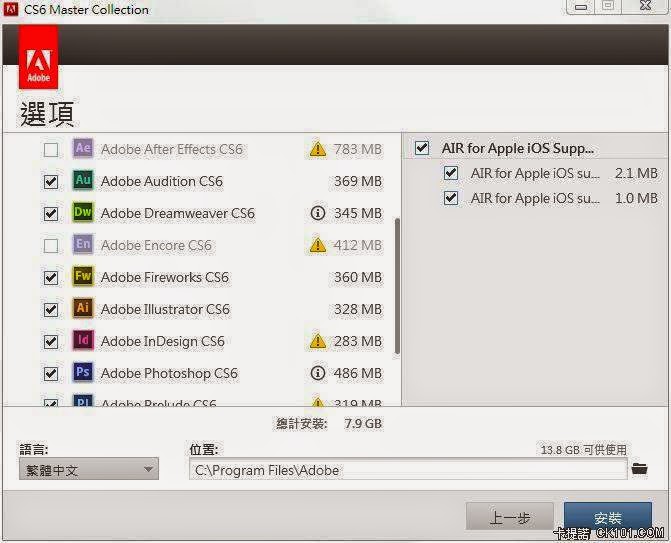
Task: Click the info icon beside Photoshop CS6
Action: pyautogui.click(x=318, y=373)
